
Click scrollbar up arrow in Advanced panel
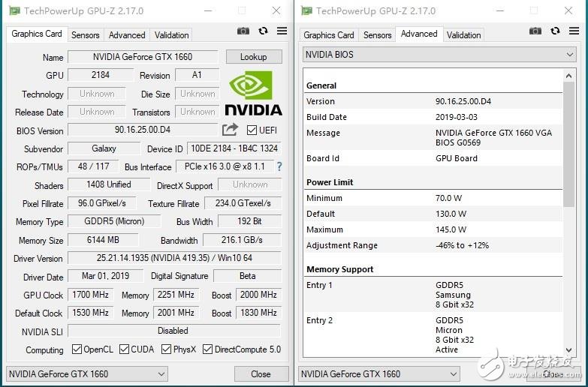pos(568,76)
